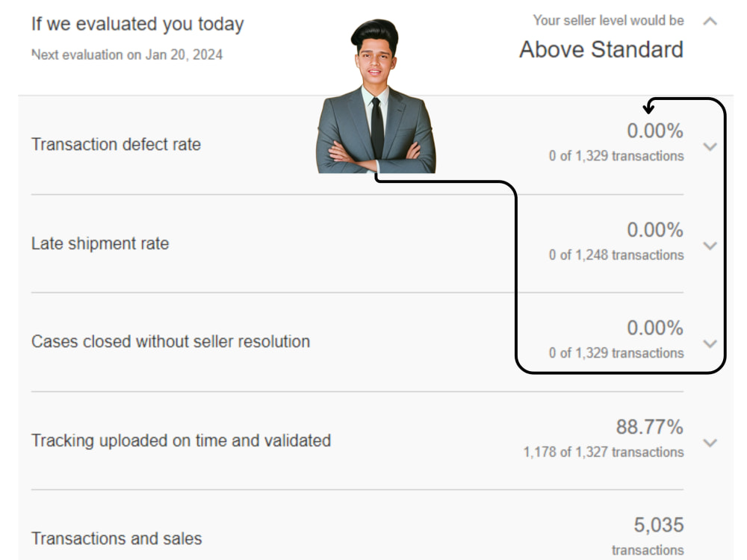This screenshot has width=747, height=560.
Task: Click the 88.77% tracking percentage
Action: tap(649, 427)
